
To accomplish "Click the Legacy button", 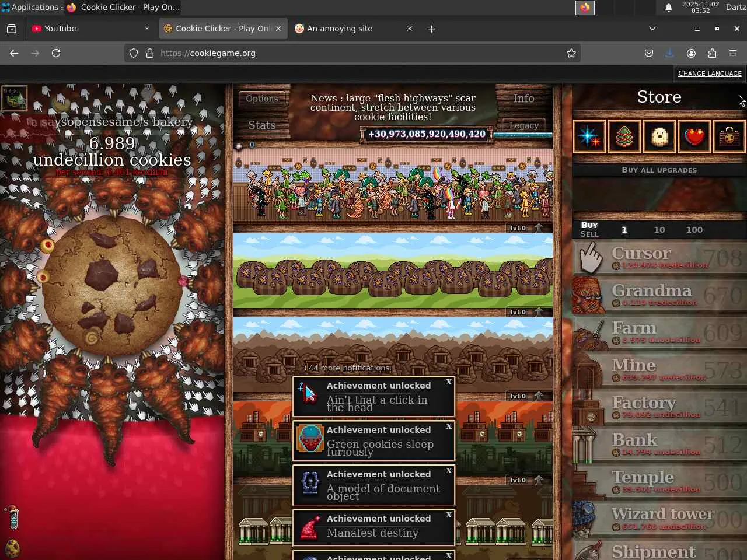I will (x=523, y=125).
